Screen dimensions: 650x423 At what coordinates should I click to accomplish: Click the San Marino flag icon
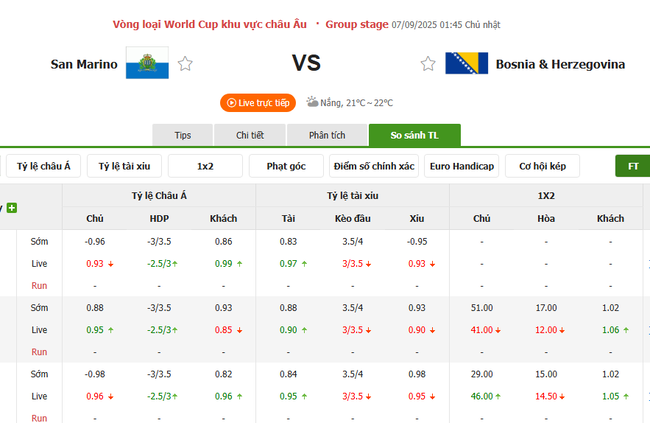pos(147,64)
